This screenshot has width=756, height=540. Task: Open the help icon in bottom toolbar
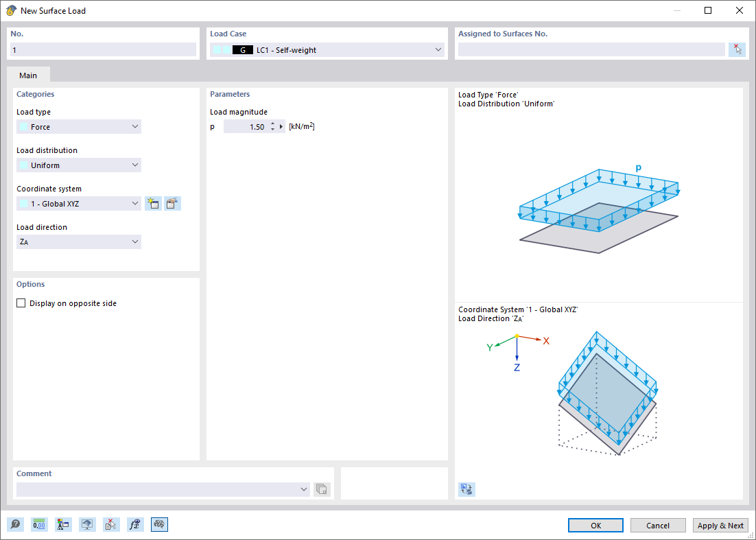[x=15, y=525]
